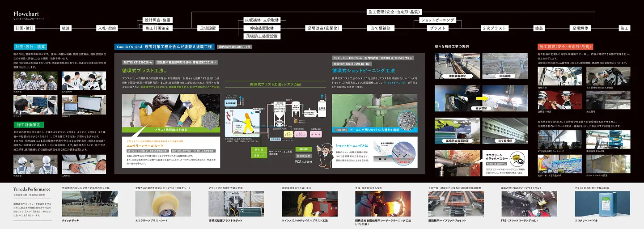The image size is (644, 229).
Task: Open the エコクリーンバイオ product thumbnail
Action: click(x=602, y=204)
